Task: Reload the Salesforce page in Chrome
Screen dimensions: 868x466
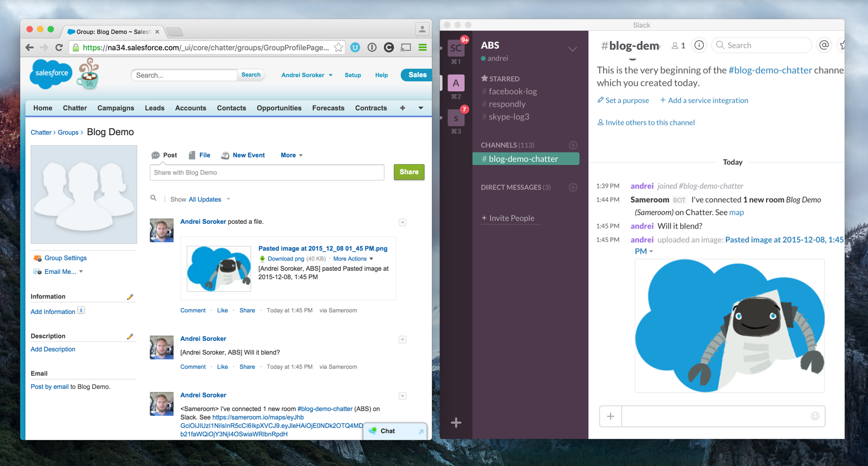Action: [x=59, y=47]
